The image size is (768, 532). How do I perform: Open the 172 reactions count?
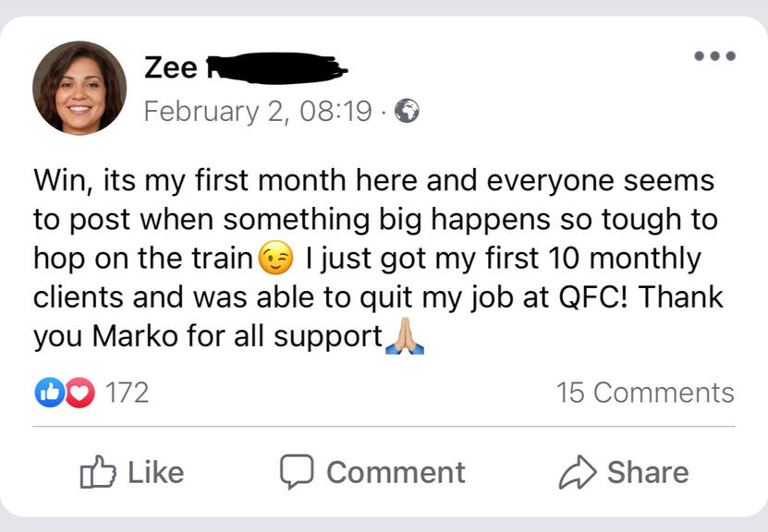[127, 393]
